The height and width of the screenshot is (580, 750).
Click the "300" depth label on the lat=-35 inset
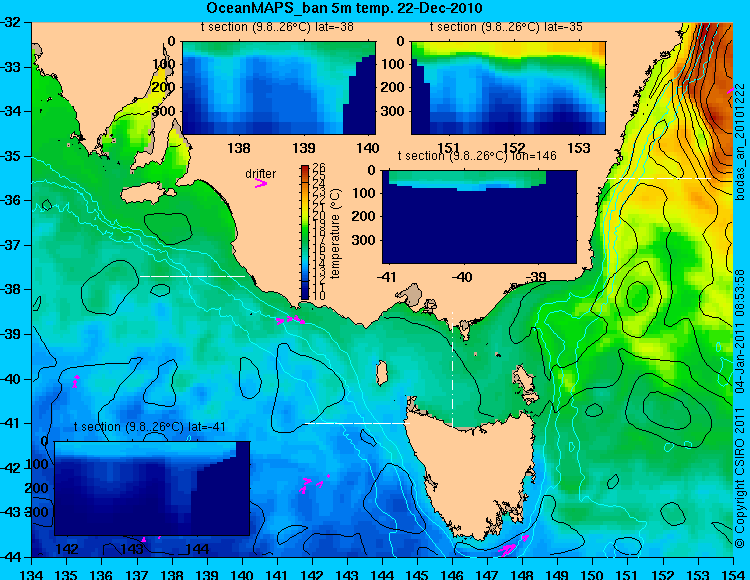click(393, 111)
